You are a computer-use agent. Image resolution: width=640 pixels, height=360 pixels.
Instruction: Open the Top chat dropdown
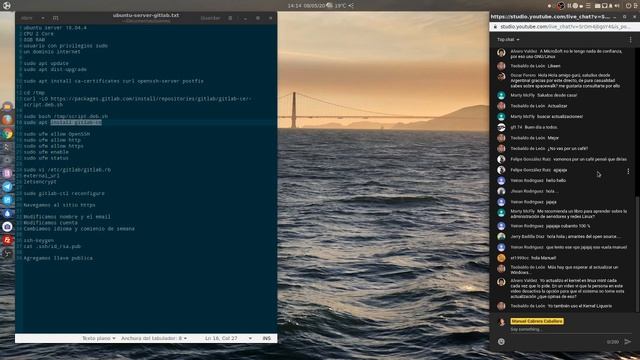click(508, 40)
